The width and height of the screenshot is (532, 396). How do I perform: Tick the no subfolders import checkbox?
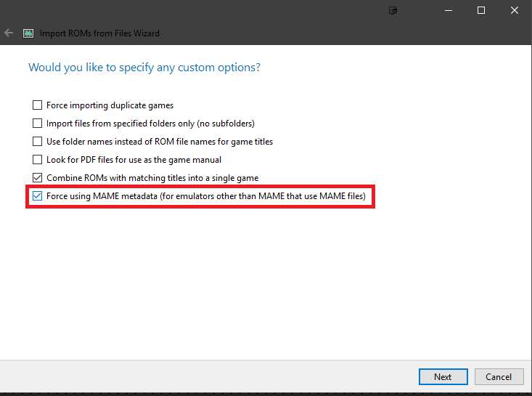(x=37, y=123)
